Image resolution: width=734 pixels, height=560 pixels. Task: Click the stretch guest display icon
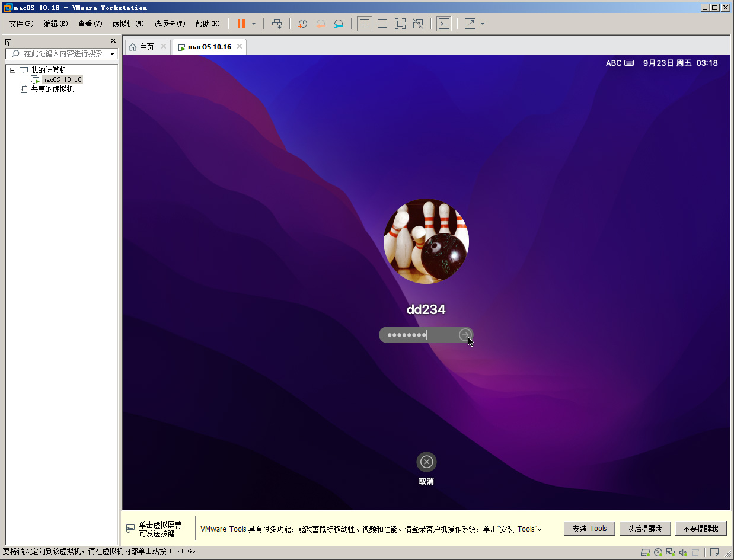[470, 24]
